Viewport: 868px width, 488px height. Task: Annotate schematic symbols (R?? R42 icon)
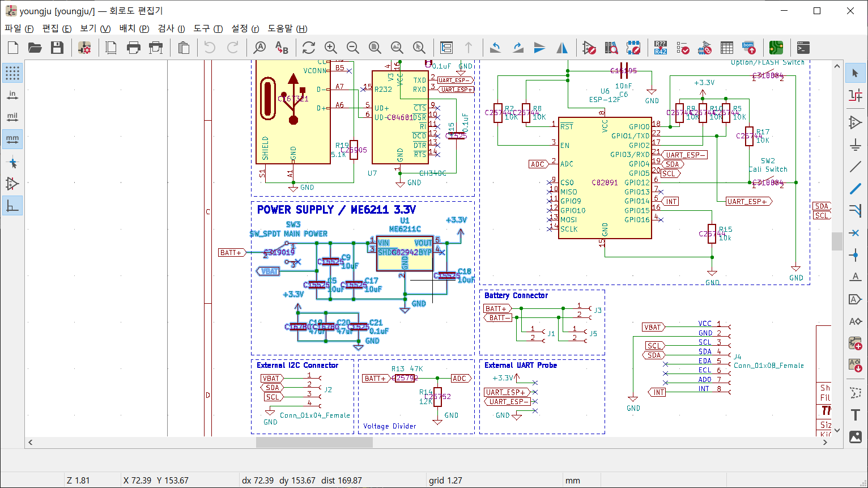[661, 48]
